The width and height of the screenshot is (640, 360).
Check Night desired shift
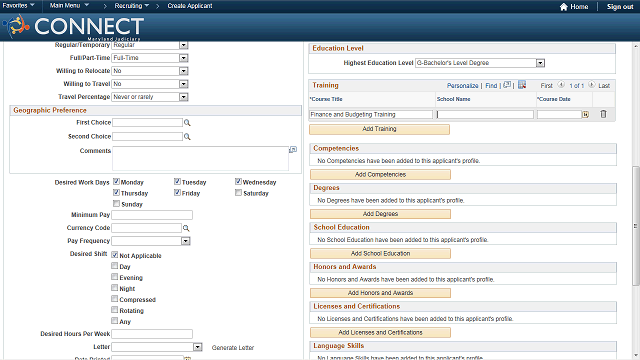tap(115, 288)
